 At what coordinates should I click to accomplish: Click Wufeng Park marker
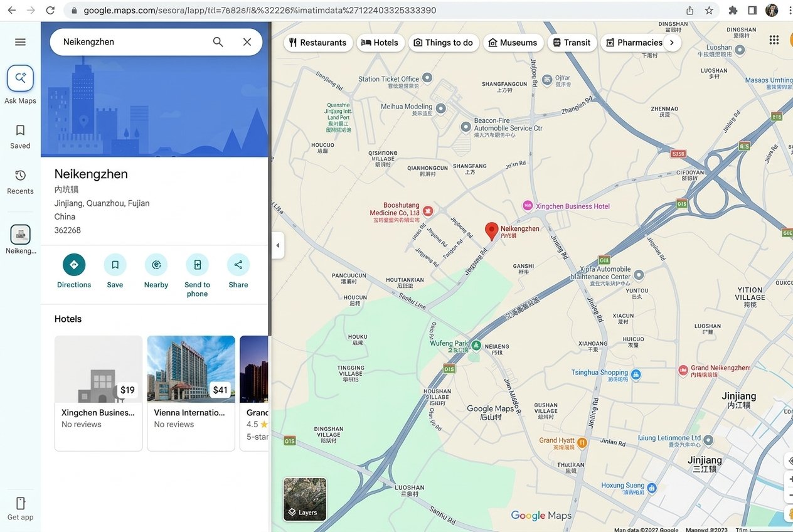coord(476,344)
